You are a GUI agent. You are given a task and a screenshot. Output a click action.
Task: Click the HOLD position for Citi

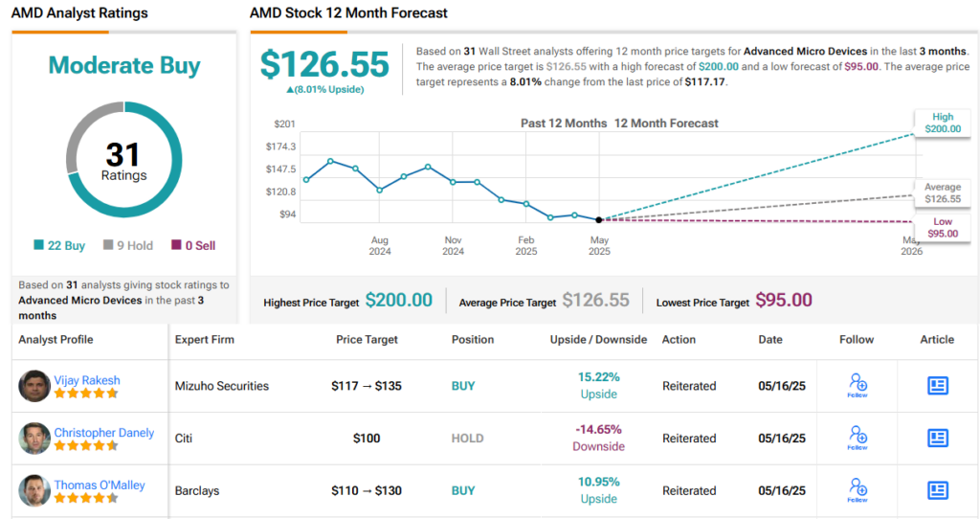tap(467, 439)
